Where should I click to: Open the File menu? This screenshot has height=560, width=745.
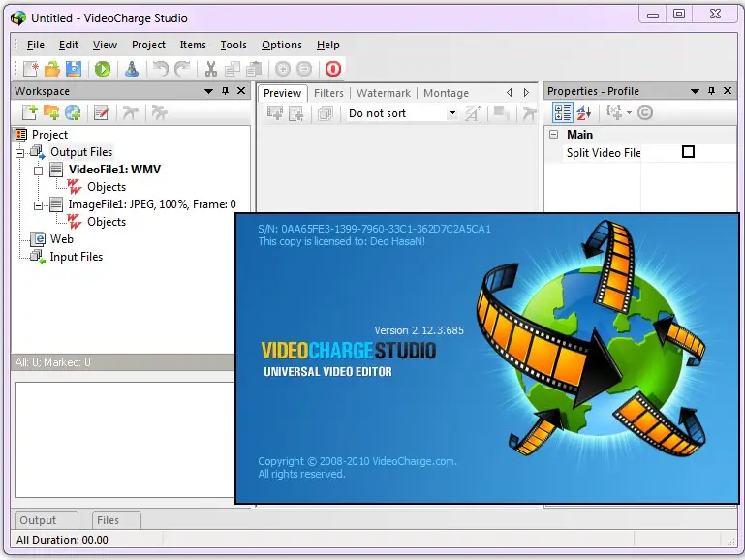(36, 45)
